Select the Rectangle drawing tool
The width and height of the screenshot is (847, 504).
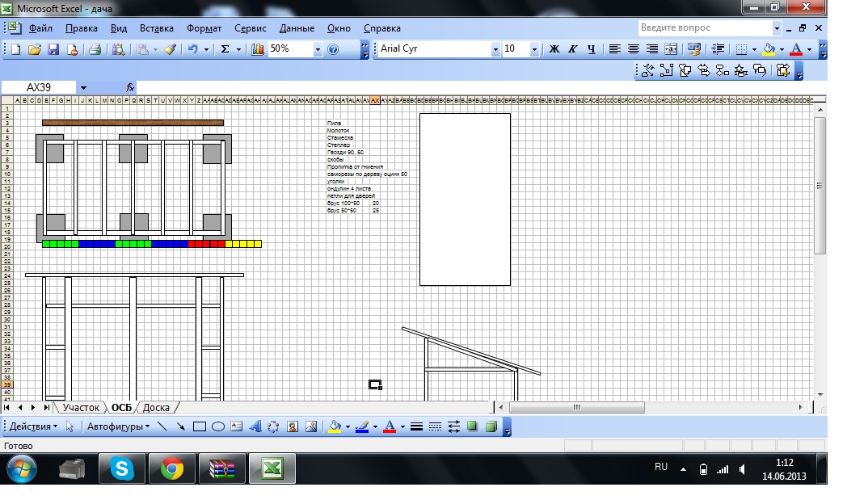200,426
